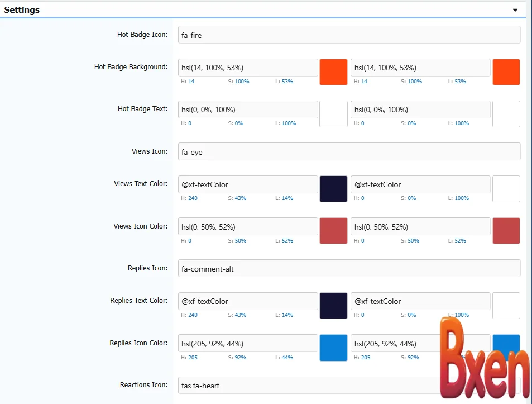Click the left Hot Badge Background hue value 14
532x404 pixels.
click(191, 82)
